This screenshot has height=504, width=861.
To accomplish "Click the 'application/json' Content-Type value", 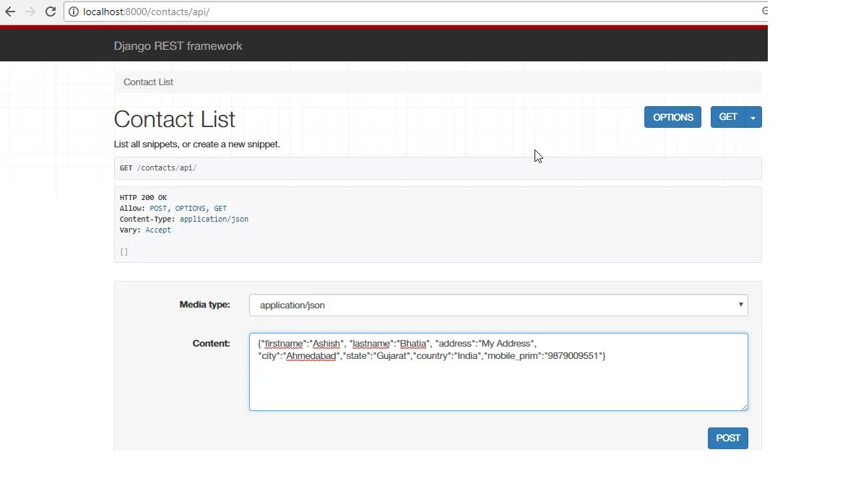I will click(214, 219).
